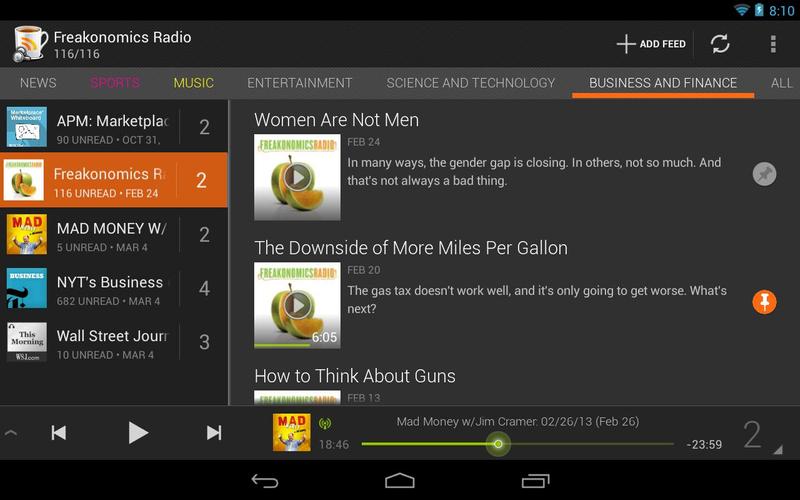Go to the previous track
Image resolution: width=800 pixels, height=500 pixels.
tap(59, 432)
